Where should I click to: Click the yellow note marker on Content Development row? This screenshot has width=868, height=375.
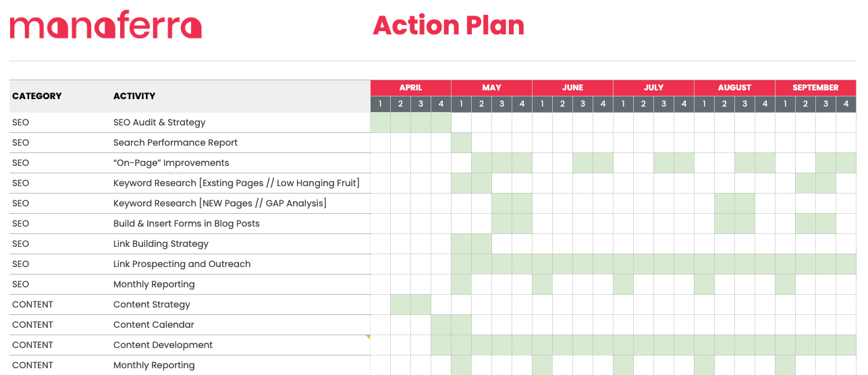pos(368,337)
